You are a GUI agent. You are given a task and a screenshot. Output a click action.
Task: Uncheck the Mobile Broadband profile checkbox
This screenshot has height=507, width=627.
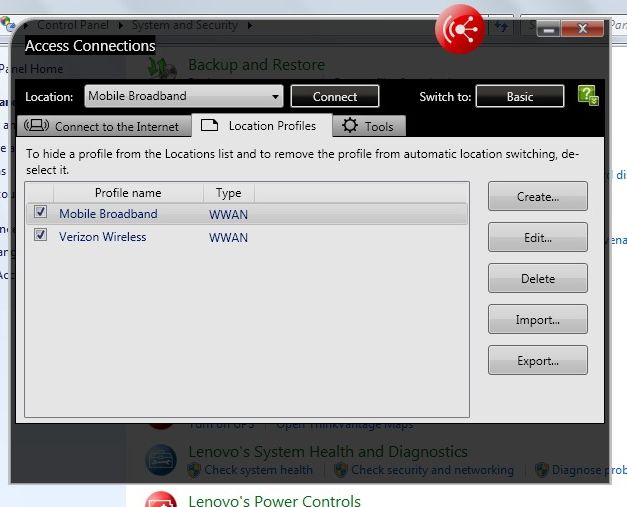pos(40,212)
